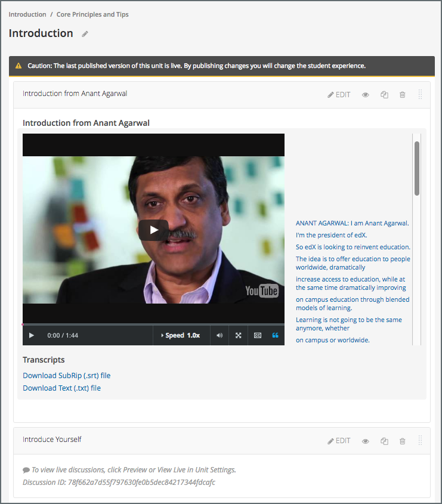This screenshot has height=504, width=442.
Task: Toggle the transcript panel quote icon
Action: click(x=276, y=336)
